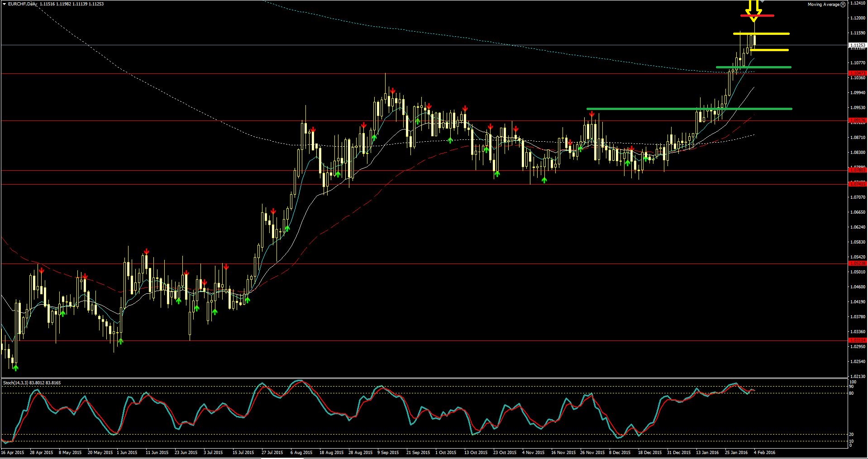Click the 16 Nov 2015 date label
Viewport: 868px width, 459px height.
pyautogui.click(x=563, y=453)
